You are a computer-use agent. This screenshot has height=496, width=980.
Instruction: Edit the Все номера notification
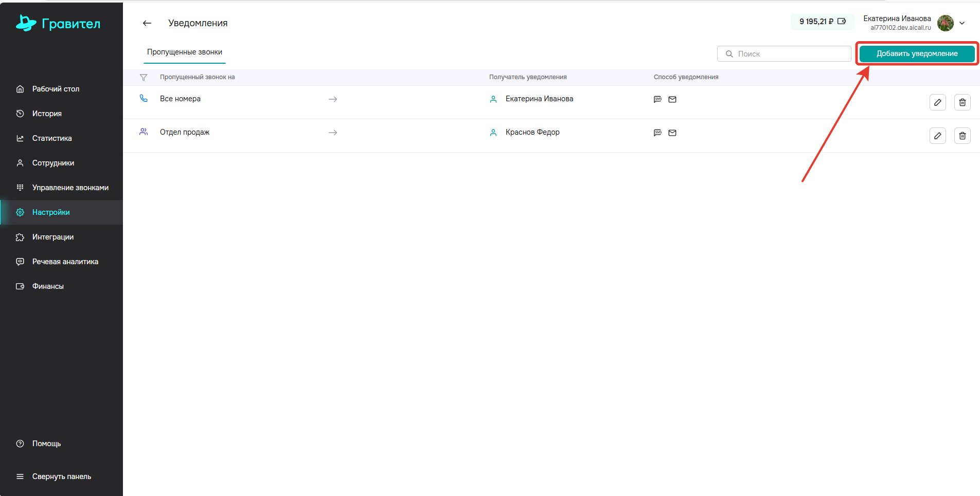937,102
